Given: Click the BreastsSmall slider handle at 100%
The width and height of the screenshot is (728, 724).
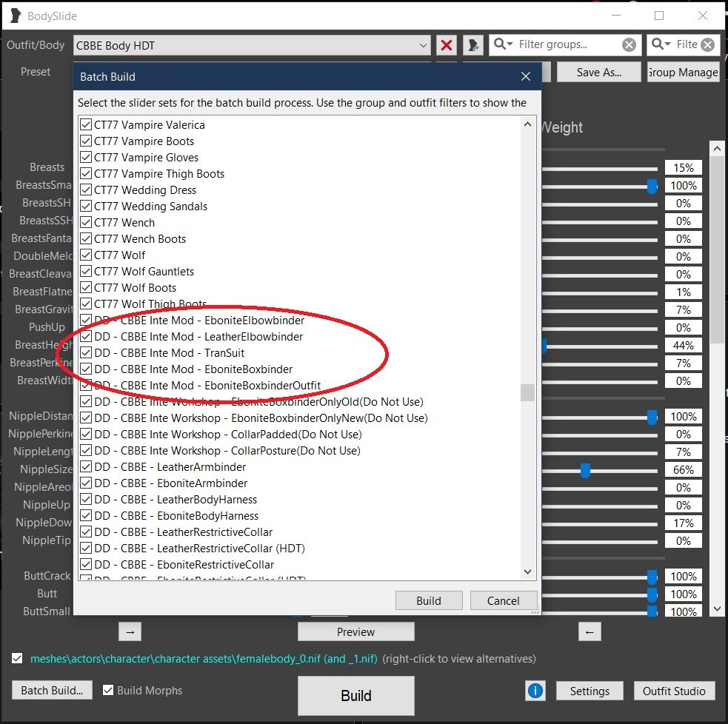Looking at the screenshot, I should point(652,186).
